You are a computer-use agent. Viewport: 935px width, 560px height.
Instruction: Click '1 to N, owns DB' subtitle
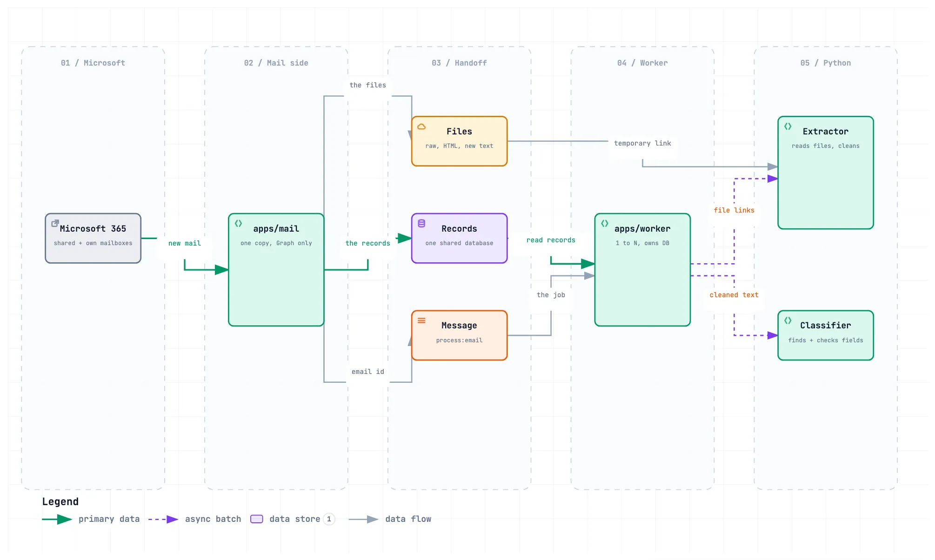[x=642, y=243]
